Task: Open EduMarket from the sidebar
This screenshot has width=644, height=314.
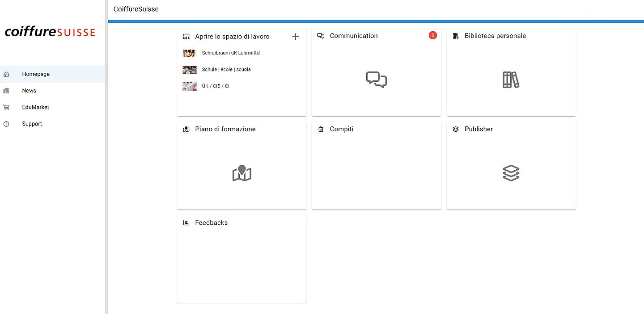Action: click(x=35, y=107)
